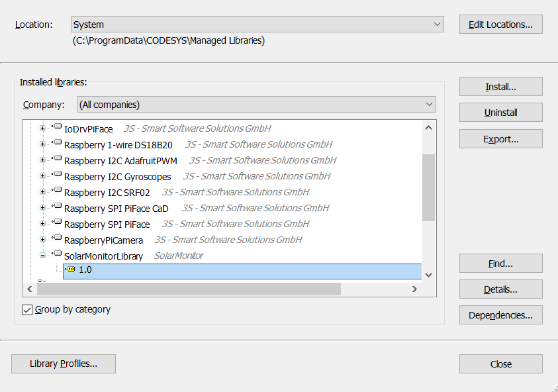Select the IoDrvPiFace row text

88,129
